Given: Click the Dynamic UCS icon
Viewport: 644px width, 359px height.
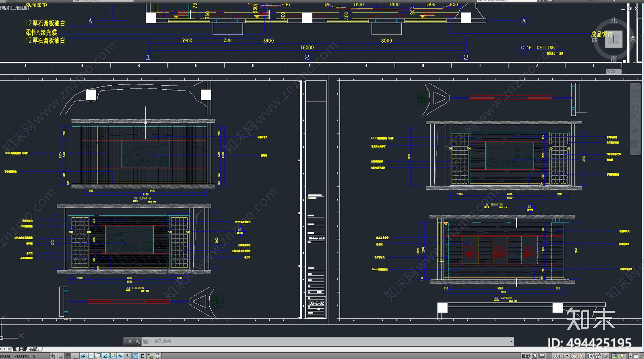Looking at the screenshot, I should 113,356.
